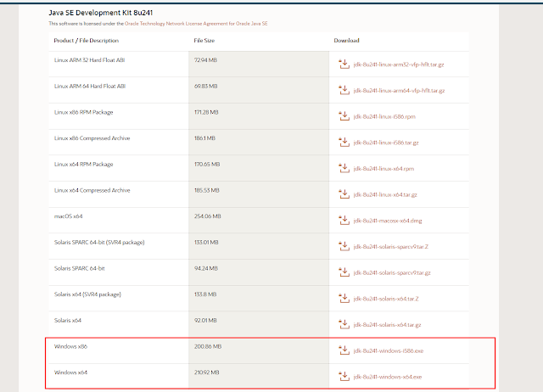Click the Download column header
Image resolution: width=543 pixels, height=392 pixels.
(x=346, y=41)
